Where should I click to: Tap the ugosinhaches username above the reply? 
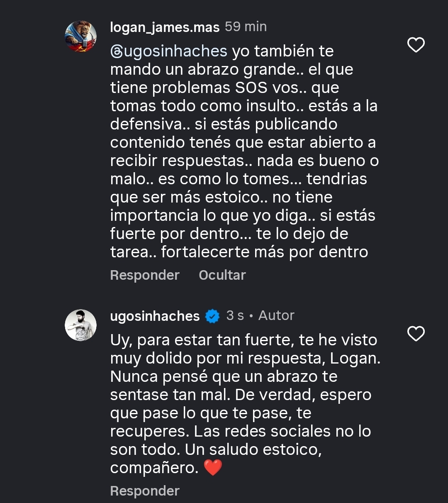tap(155, 316)
